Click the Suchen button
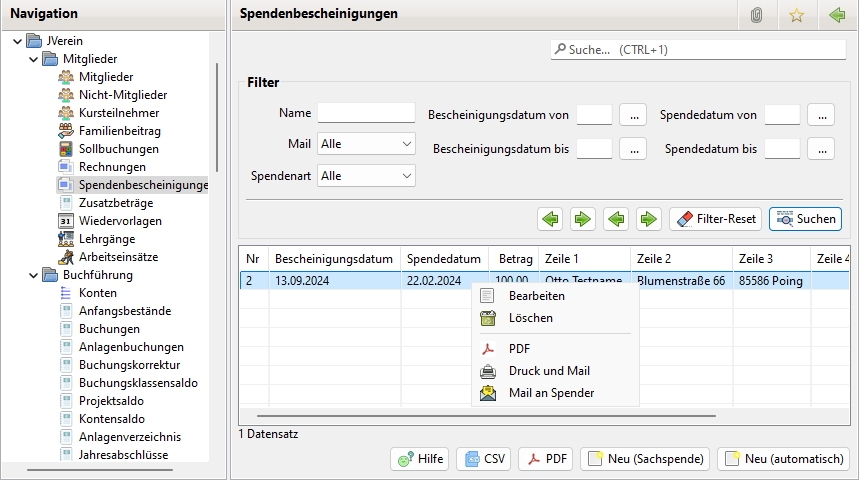The image size is (859, 480). [805, 218]
